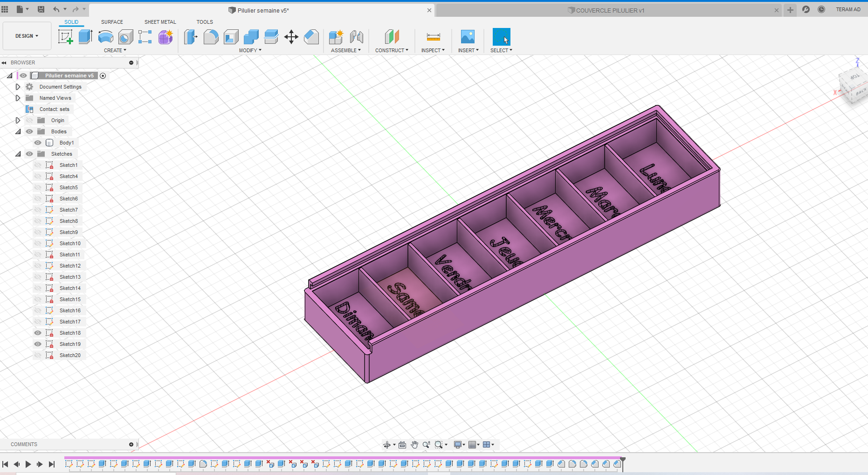Open the DESIGN workspace dropdown

(x=27, y=36)
